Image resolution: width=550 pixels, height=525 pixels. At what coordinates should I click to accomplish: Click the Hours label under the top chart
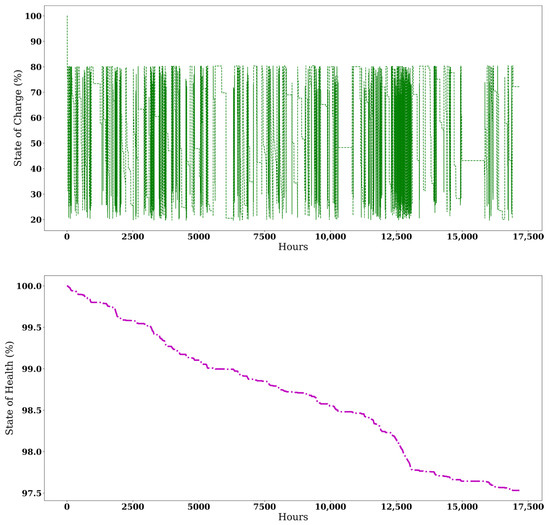293,247
